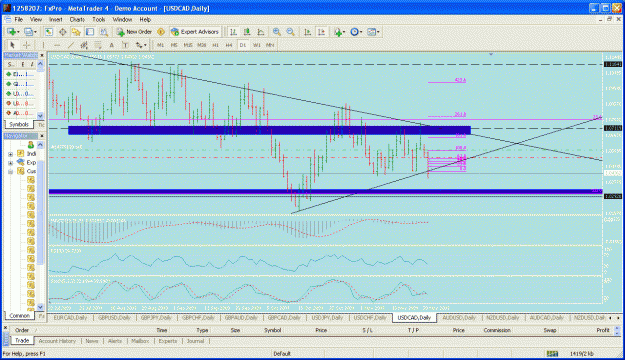
Task: Select the text label T tool
Action: [125, 45]
